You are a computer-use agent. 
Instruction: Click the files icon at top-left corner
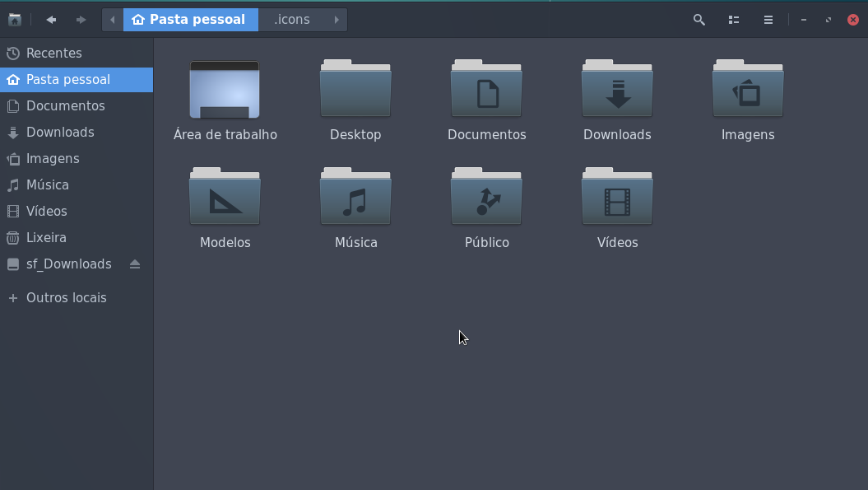(14, 19)
